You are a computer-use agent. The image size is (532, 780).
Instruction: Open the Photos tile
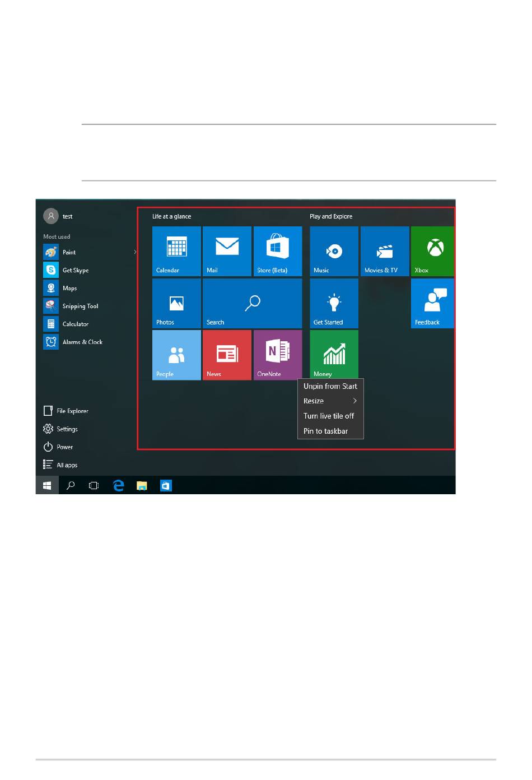tap(176, 303)
